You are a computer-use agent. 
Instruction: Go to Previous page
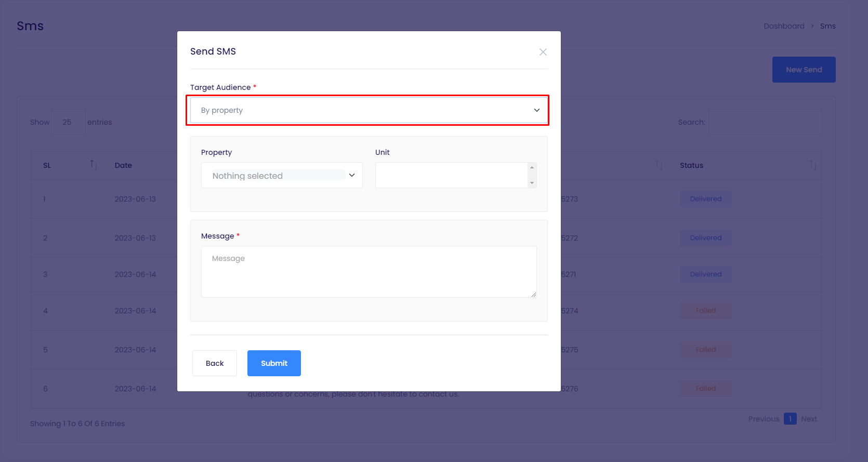coord(764,419)
